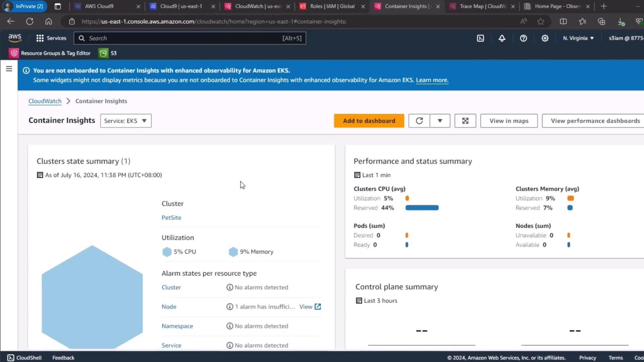The width and height of the screenshot is (644, 362).
Task: Reload the browser page
Action: point(30,21)
